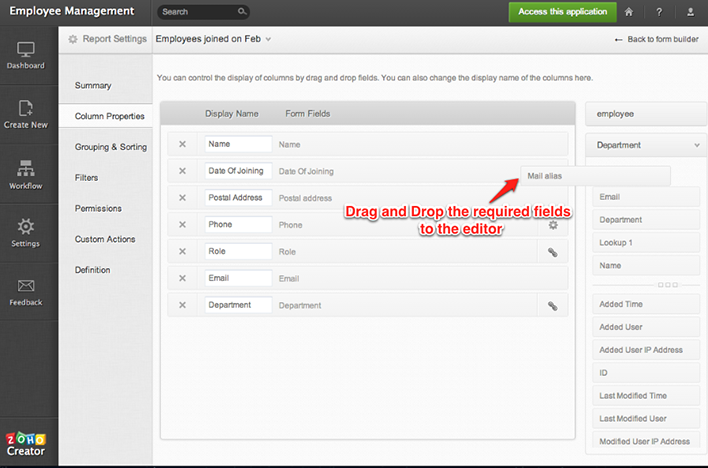Click the Access this application button
Viewport: 708px width, 468px height.
point(562,12)
